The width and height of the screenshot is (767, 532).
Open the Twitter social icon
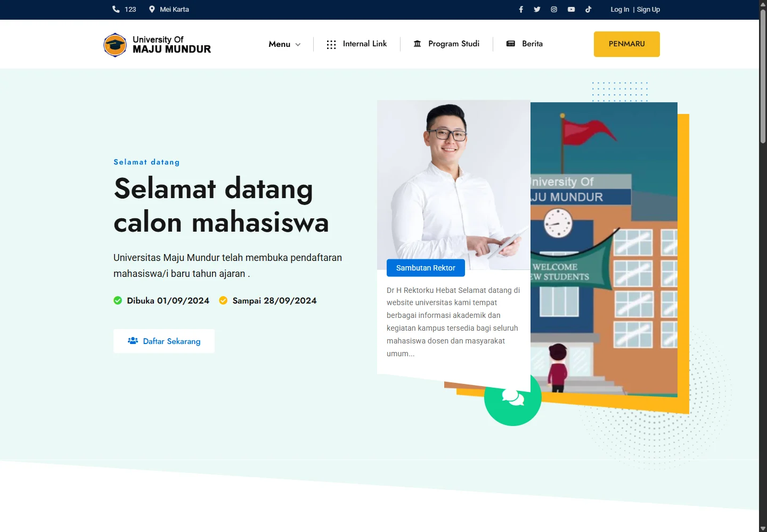537,10
